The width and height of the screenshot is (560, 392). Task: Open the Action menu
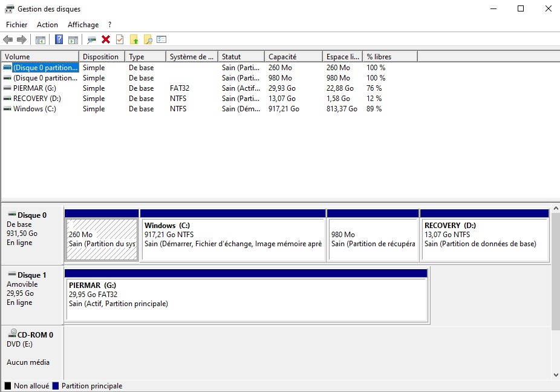48,25
